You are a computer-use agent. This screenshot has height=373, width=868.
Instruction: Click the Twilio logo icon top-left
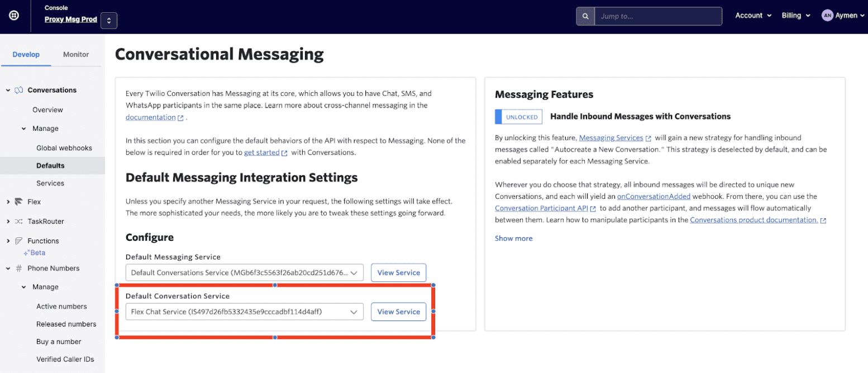(13, 15)
